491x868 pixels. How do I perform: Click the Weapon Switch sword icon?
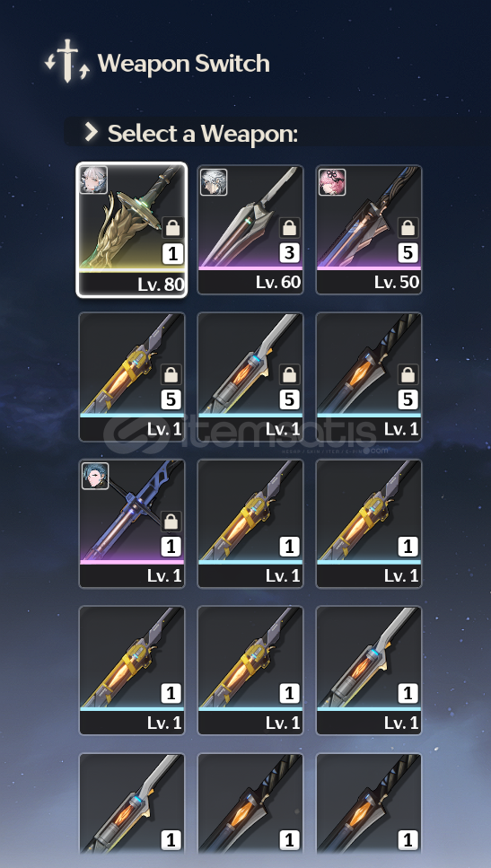67,61
